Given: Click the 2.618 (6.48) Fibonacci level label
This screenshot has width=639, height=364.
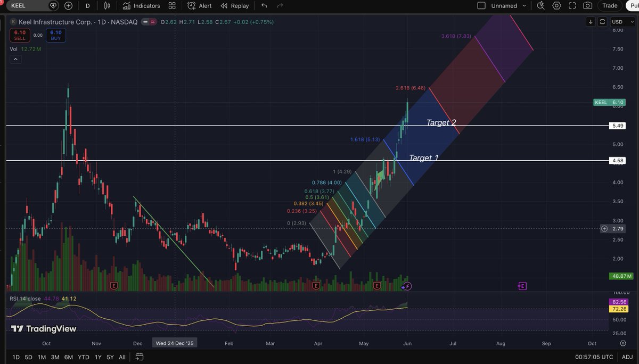Looking at the screenshot, I should click(411, 88).
